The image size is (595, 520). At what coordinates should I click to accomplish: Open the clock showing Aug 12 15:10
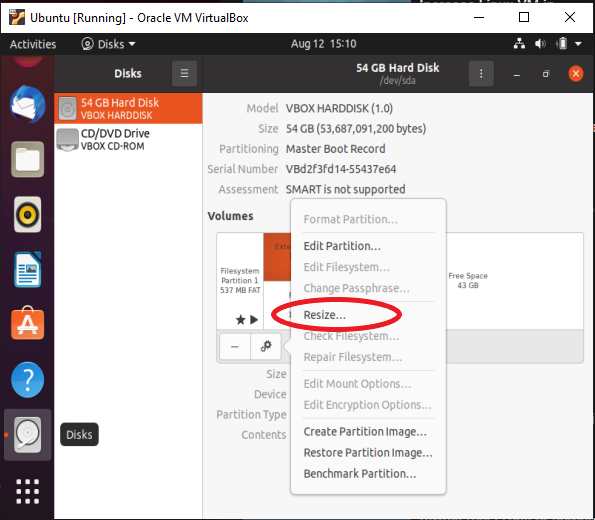(323, 44)
